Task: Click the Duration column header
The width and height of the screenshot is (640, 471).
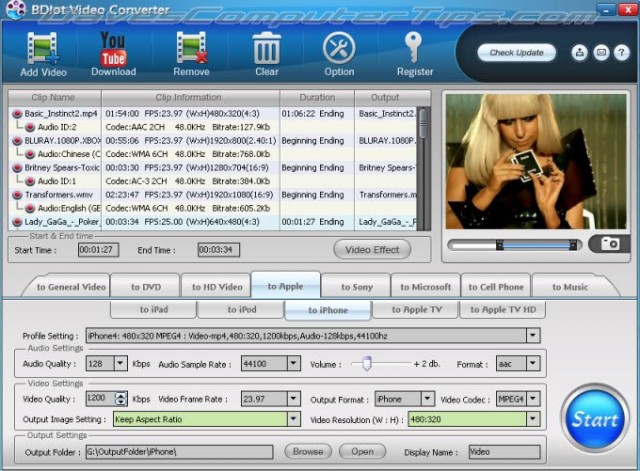Action: [317, 98]
